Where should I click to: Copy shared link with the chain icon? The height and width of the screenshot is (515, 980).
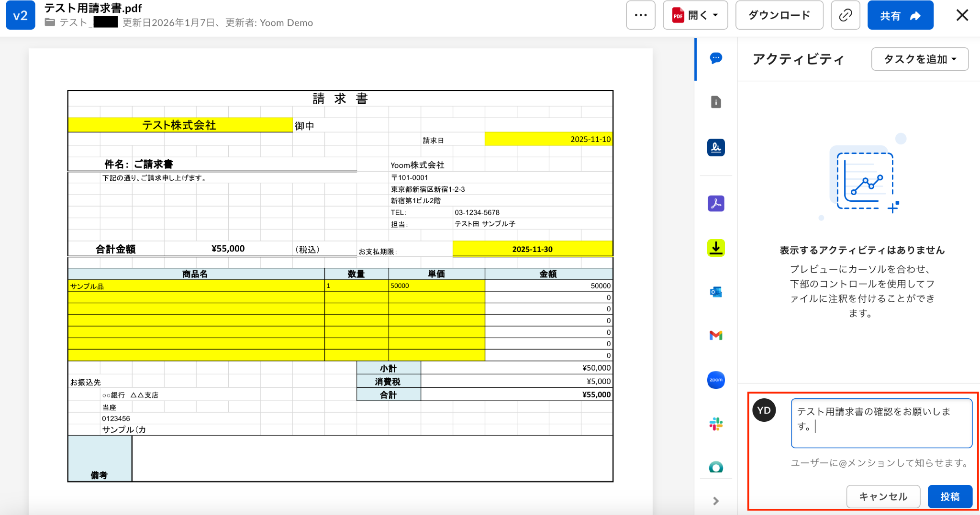tap(846, 15)
